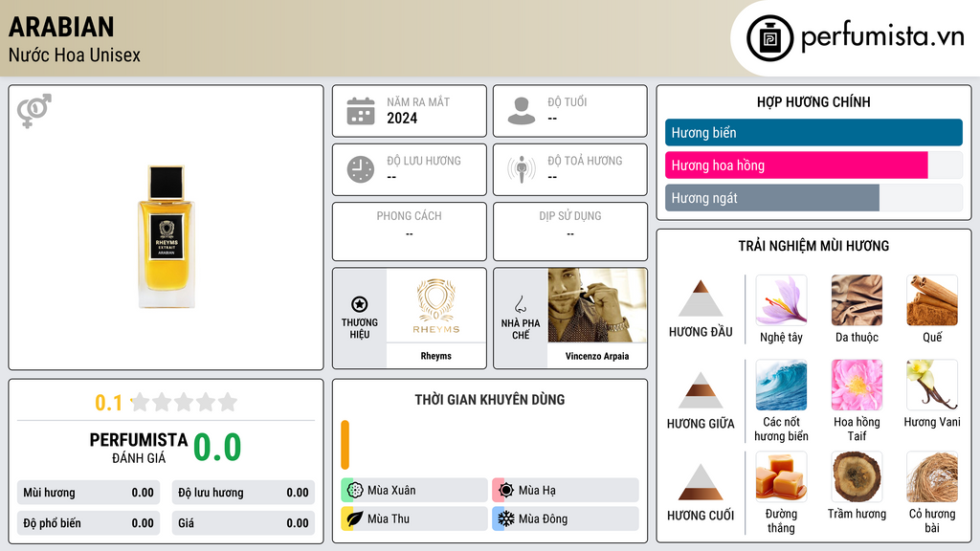
Task: Click the Mùa Xuân flower icon
Action: coord(355,491)
